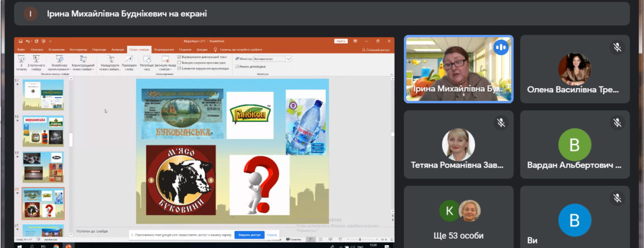Switch to Slide Sorter view icon
This screenshot has height=248, width=644.
coord(320,239)
